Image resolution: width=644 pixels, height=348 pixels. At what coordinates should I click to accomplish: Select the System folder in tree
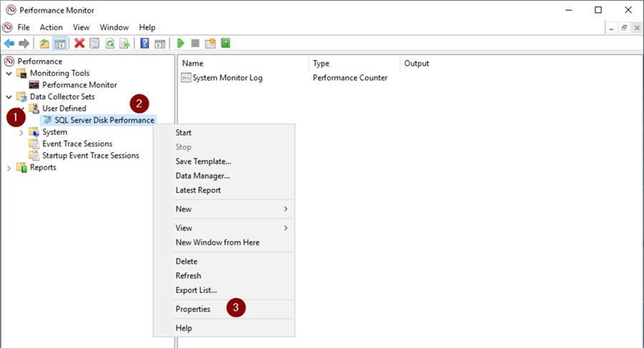54,132
